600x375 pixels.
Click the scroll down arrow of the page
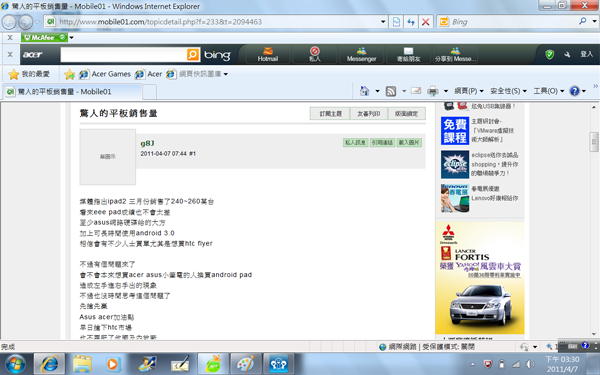[594, 334]
